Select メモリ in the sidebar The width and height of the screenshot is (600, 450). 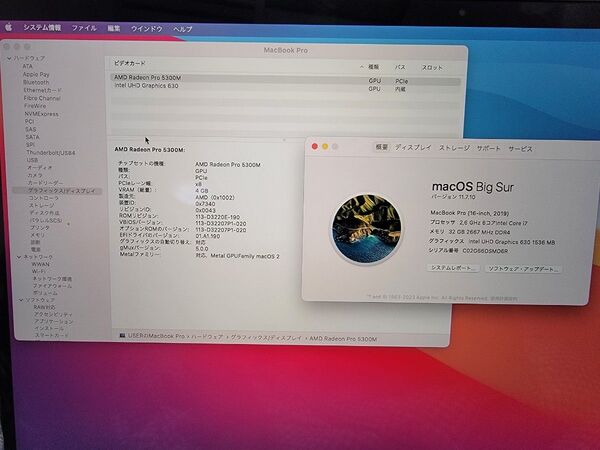(x=38, y=235)
